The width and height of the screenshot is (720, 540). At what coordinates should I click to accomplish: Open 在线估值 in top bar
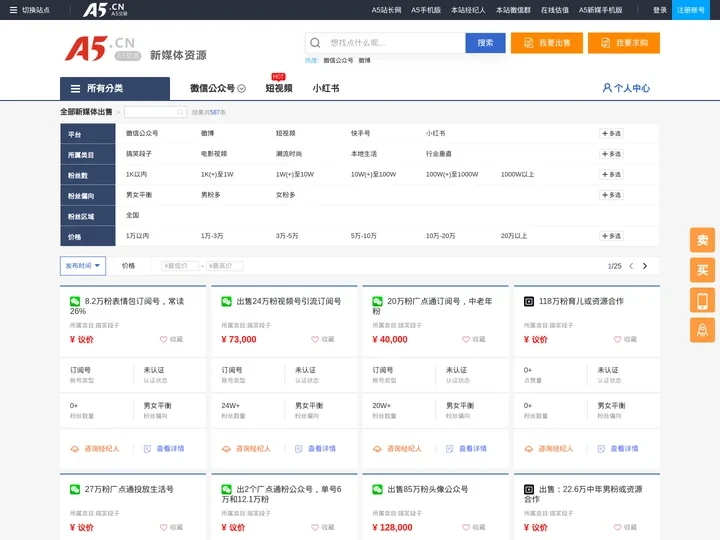(554, 10)
